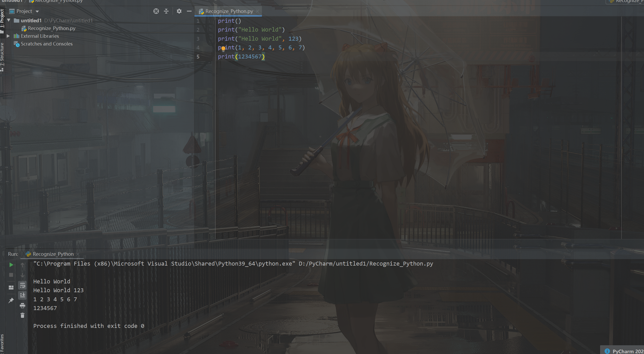Image resolution: width=644 pixels, height=354 pixels.
Task: Click the locate file crosshair icon
Action: click(156, 11)
